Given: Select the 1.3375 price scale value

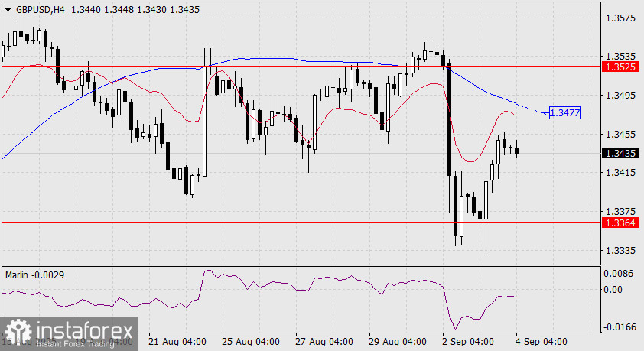Looking at the screenshot, I should [x=620, y=211].
